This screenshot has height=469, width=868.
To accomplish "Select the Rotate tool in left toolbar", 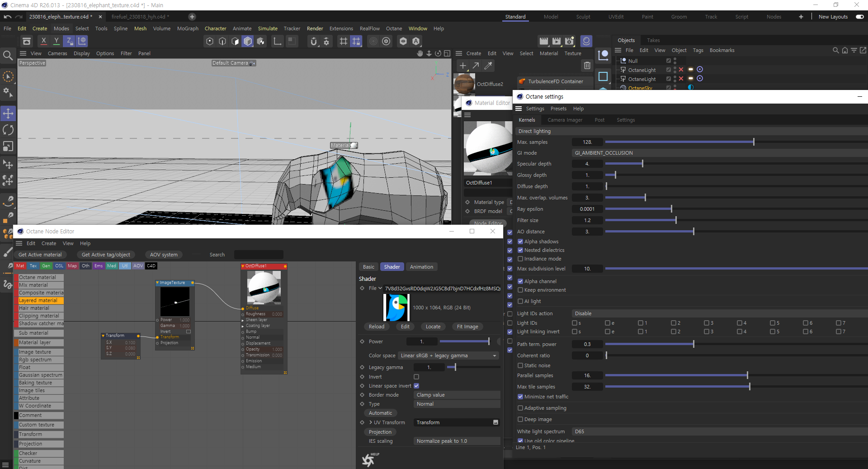I will point(8,130).
